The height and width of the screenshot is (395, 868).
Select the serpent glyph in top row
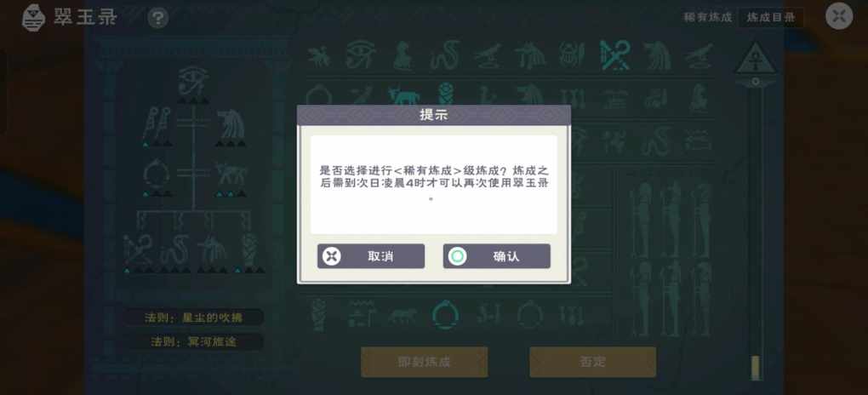[x=444, y=55]
